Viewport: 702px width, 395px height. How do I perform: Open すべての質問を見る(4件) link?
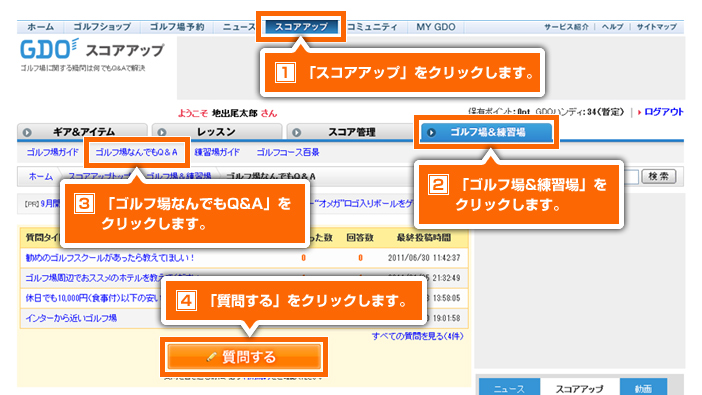tap(417, 336)
